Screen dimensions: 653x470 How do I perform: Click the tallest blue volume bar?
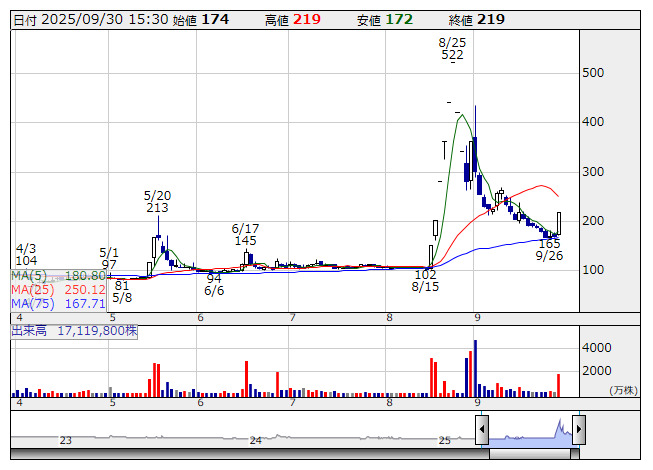475,368
